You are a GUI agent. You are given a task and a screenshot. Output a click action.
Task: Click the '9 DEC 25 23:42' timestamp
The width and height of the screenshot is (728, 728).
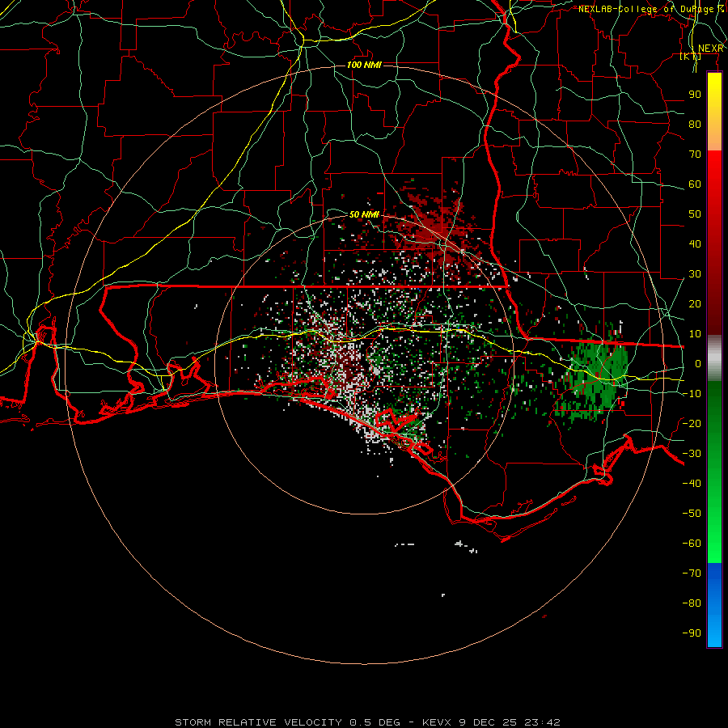(510, 722)
